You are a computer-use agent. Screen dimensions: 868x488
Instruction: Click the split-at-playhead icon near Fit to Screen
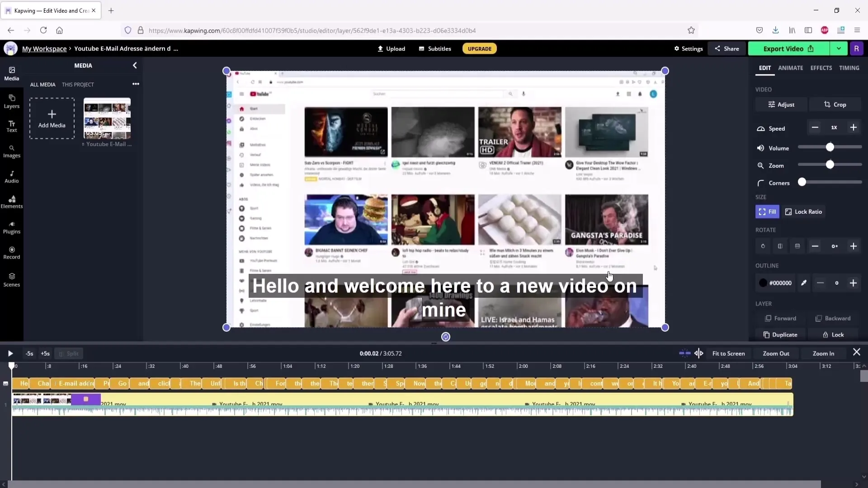[699, 353]
